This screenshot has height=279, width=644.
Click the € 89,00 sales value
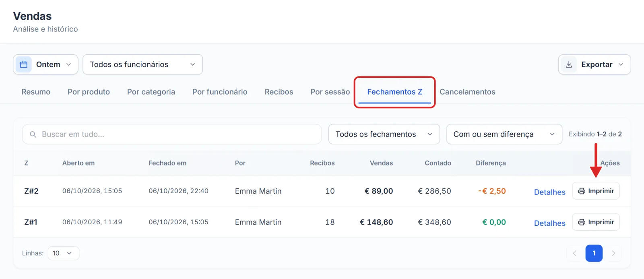click(379, 191)
